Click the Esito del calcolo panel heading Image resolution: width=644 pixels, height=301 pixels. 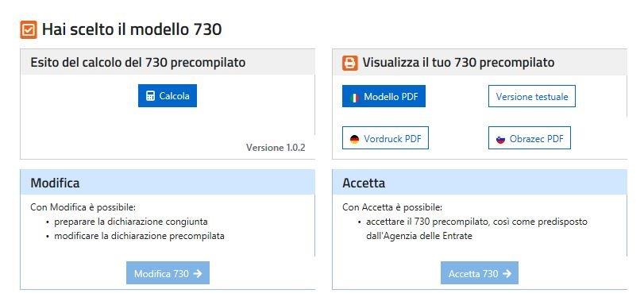click(x=138, y=63)
